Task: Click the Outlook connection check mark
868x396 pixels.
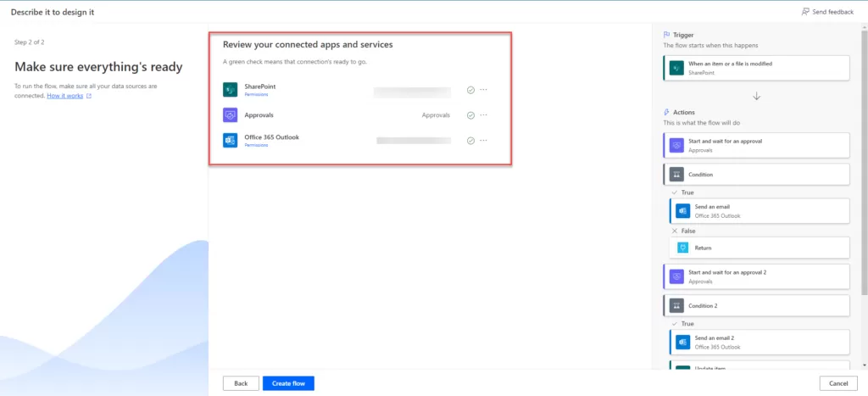Action: pyautogui.click(x=470, y=141)
